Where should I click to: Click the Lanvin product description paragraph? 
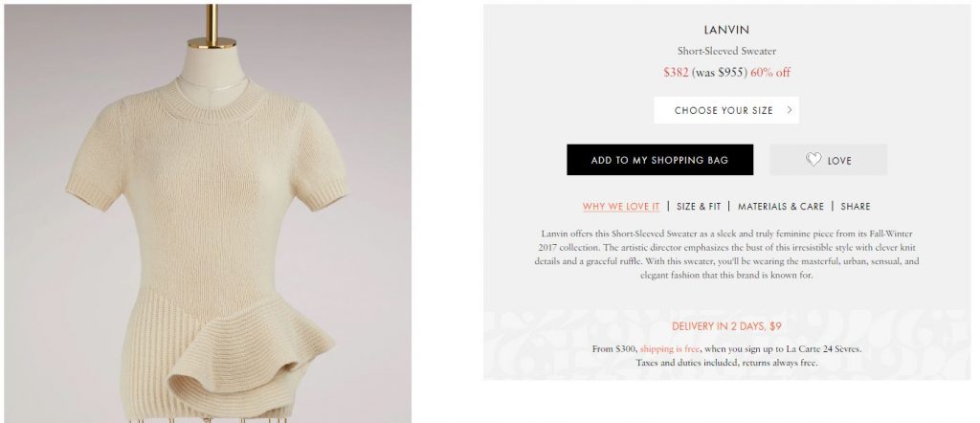tap(726, 255)
